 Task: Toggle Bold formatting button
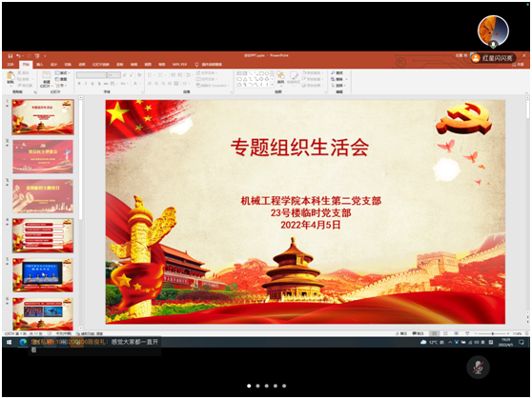[79, 84]
